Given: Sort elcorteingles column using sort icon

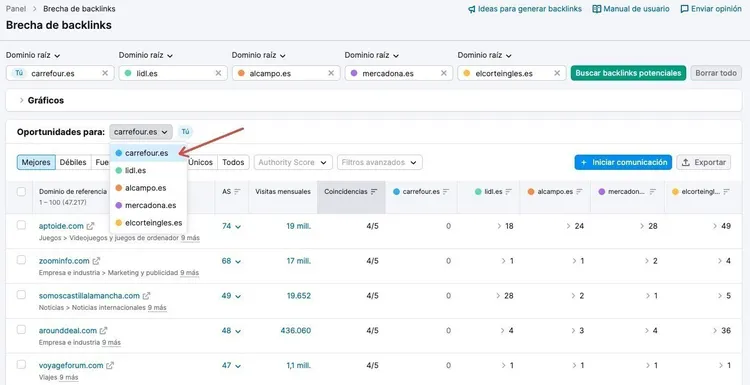Looking at the screenshot, I should click(727, 191).
